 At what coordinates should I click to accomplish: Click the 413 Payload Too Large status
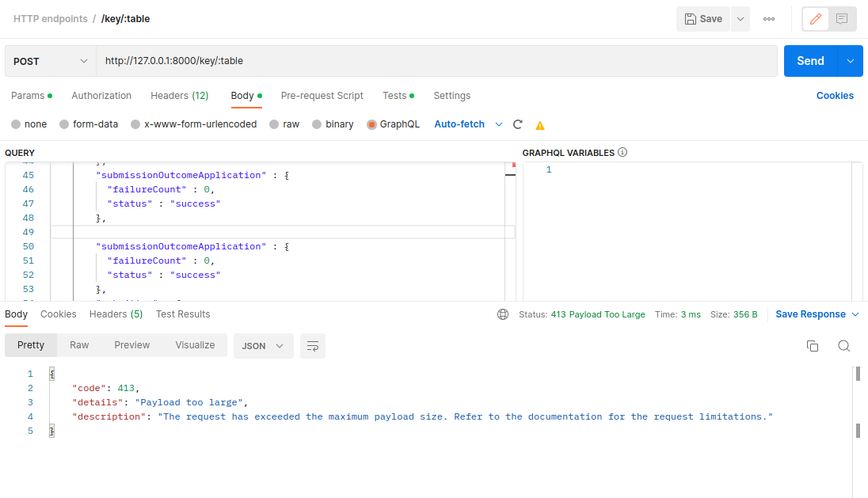click(x=598, y=314)
